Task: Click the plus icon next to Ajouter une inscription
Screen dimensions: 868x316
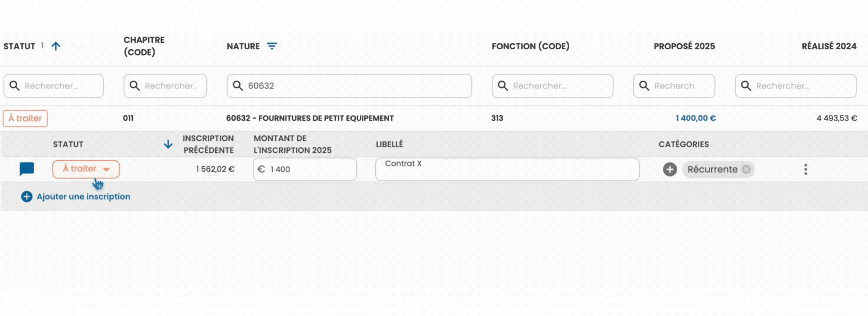Action: pos(27,196)
